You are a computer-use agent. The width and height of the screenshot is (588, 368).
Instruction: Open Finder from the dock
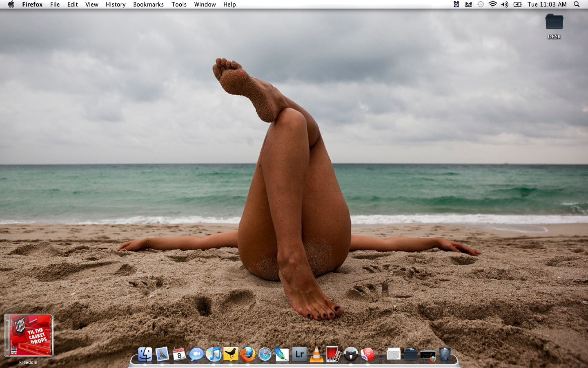click(145, 354)
